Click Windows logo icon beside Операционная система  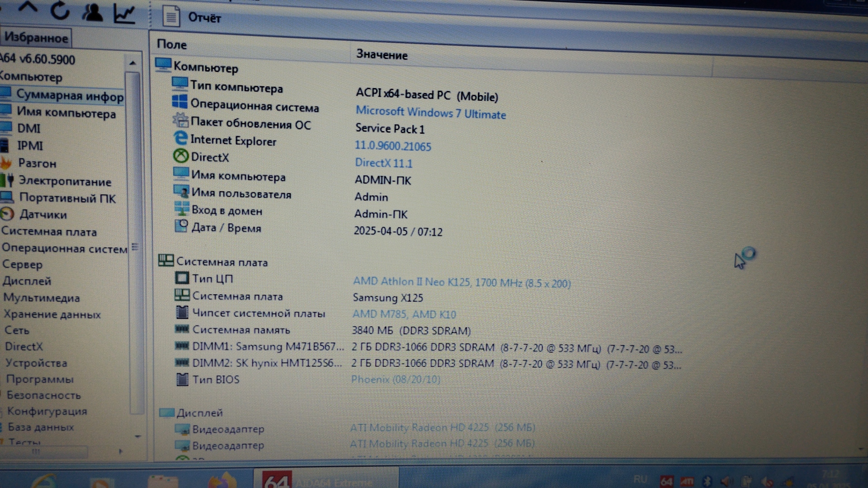180,101
